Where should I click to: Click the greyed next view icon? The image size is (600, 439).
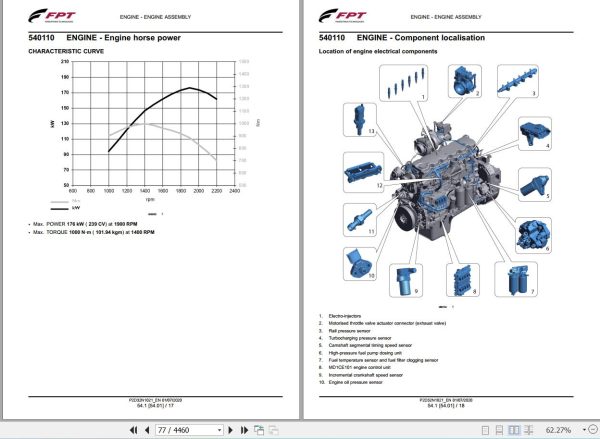pyautogui.click(x=273, y=430)
